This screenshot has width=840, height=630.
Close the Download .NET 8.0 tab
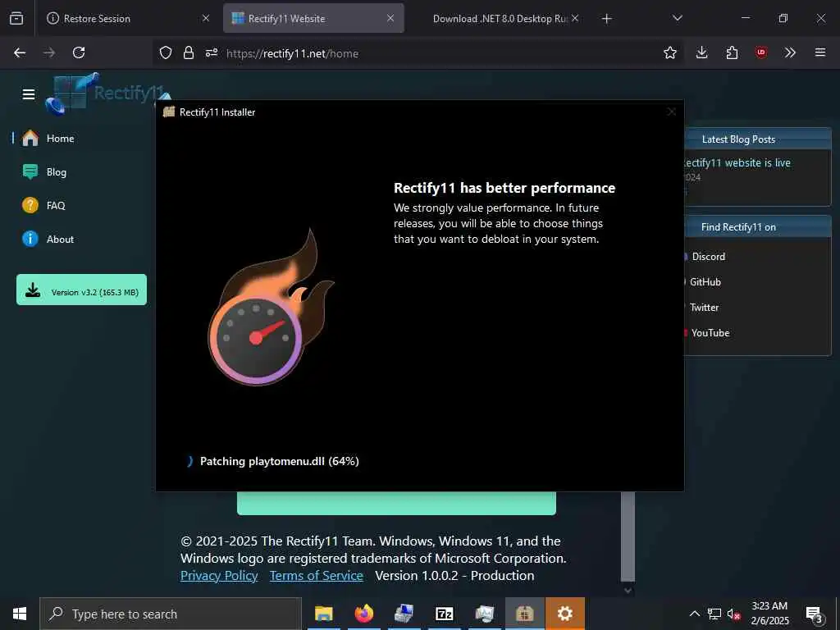[575, 18]
